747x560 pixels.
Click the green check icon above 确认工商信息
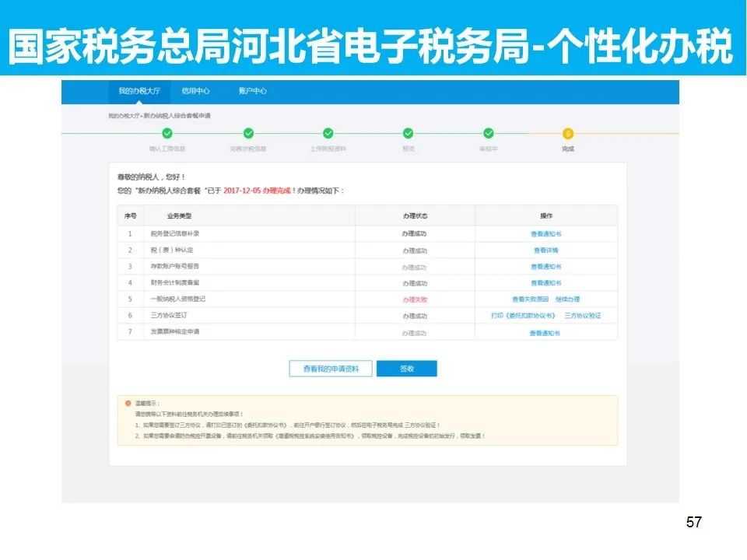click(x=167, y=133)
